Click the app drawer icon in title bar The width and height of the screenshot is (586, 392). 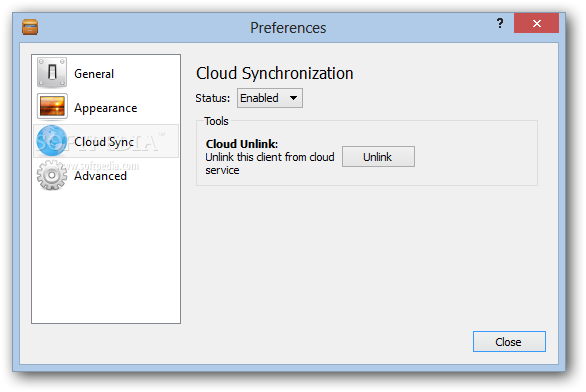pyautogui.click(x=30, y=27)
